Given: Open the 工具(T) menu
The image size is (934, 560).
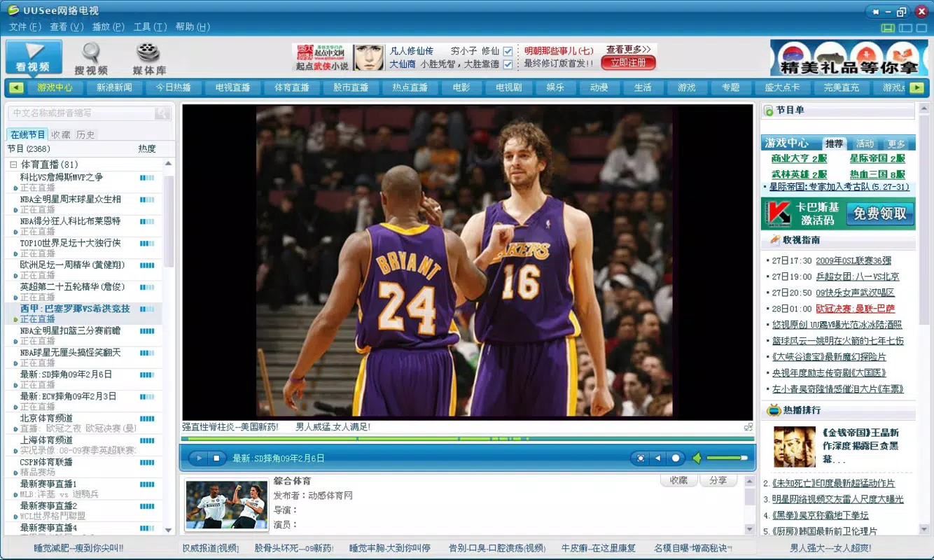Looking at the screenshot, I should (150, 27).
